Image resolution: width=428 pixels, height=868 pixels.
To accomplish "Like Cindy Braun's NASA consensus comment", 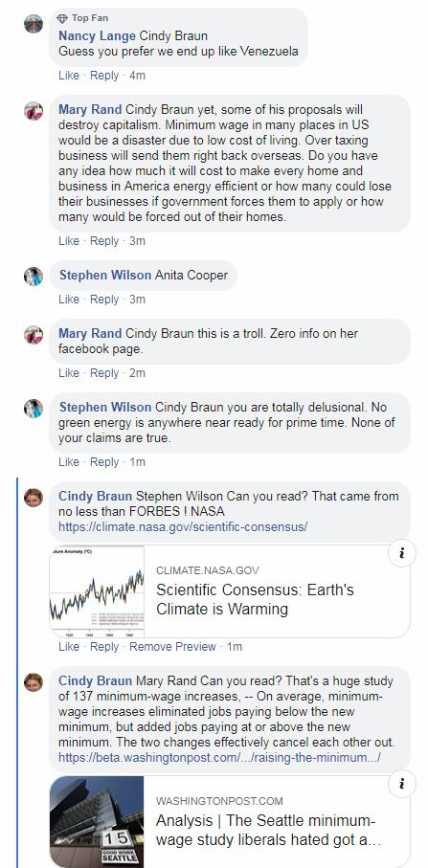I will click(69, 647).
